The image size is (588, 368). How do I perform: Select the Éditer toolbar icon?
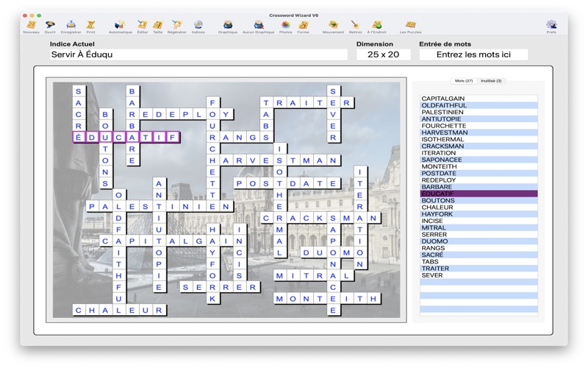pyautogui.click(x=142, y=25)
